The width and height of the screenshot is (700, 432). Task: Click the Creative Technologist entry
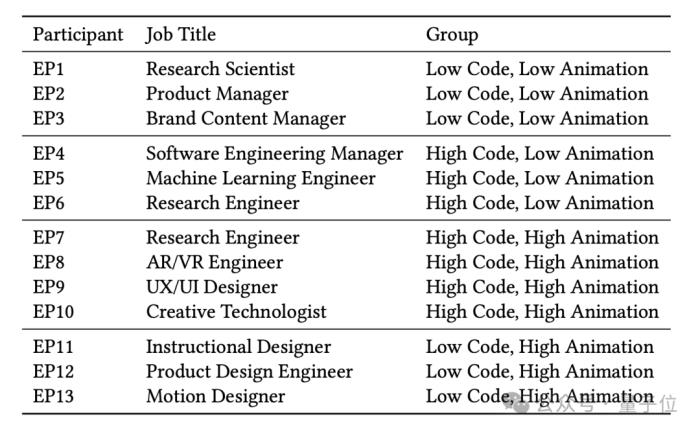click(236, 312)
